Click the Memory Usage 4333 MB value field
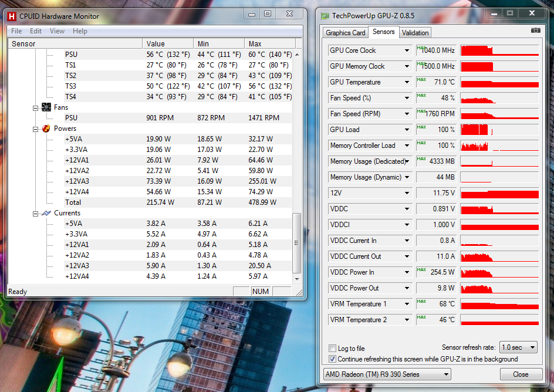 pyautogui.click(x=437, y=161)
